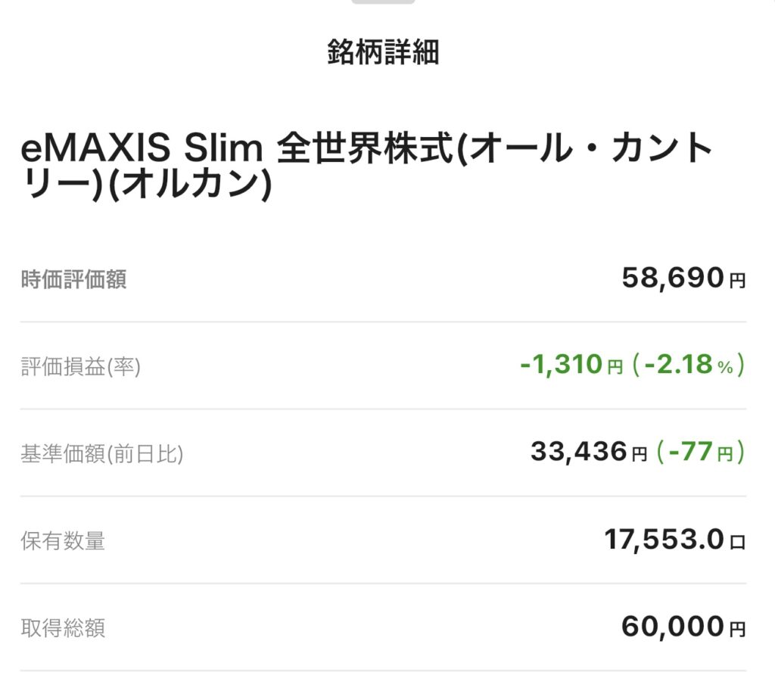Tap the -1,310 unrealized loss amount

[562, 366]
